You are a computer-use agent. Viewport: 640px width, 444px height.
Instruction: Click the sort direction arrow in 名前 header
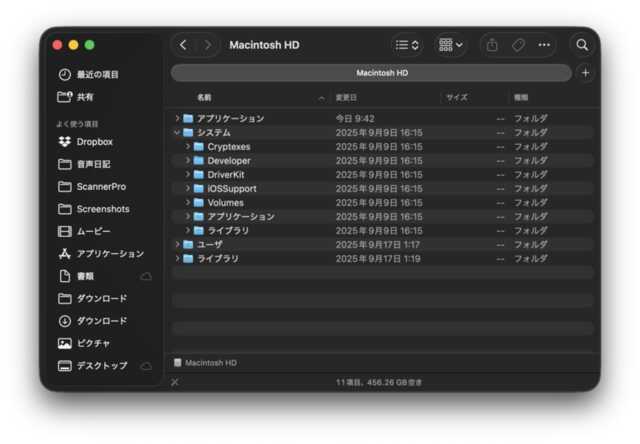click(322, 98)
